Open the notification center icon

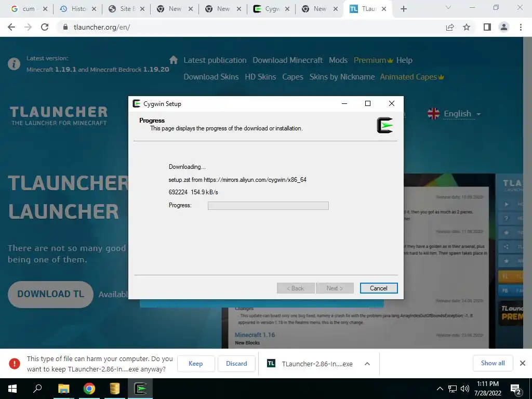[516, 390]
